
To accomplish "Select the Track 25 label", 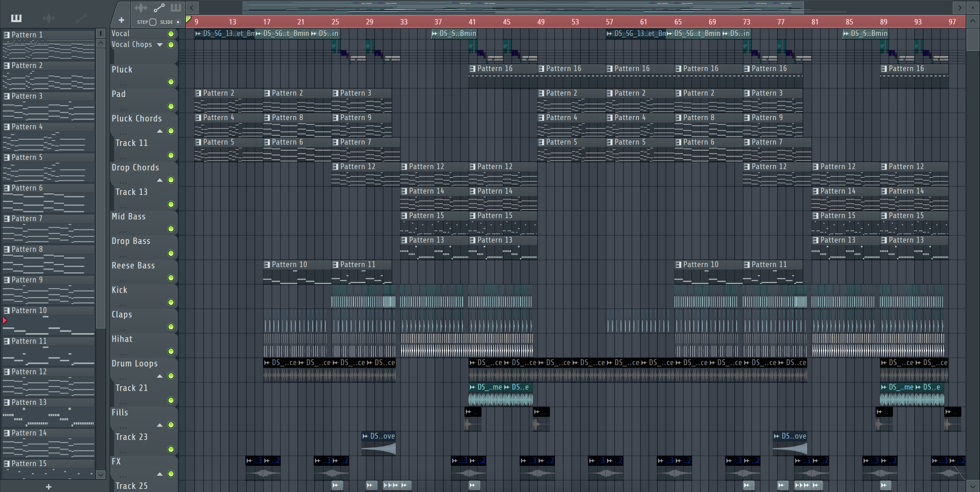I will (131, 486).
